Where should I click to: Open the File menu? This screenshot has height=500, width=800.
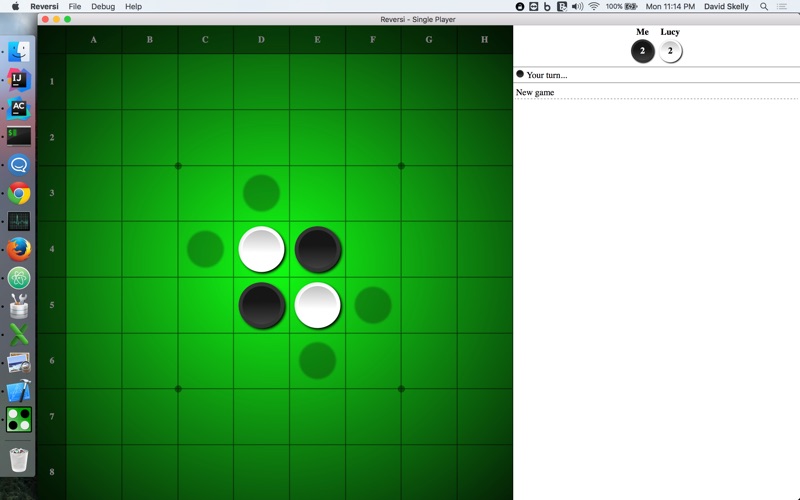74,7
